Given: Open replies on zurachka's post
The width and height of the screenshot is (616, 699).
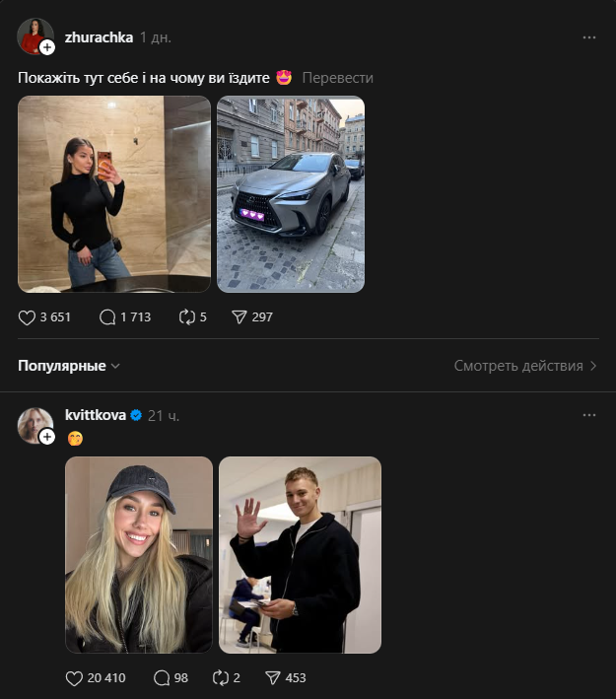Looking at the screenshot, I should coord(107,317).
